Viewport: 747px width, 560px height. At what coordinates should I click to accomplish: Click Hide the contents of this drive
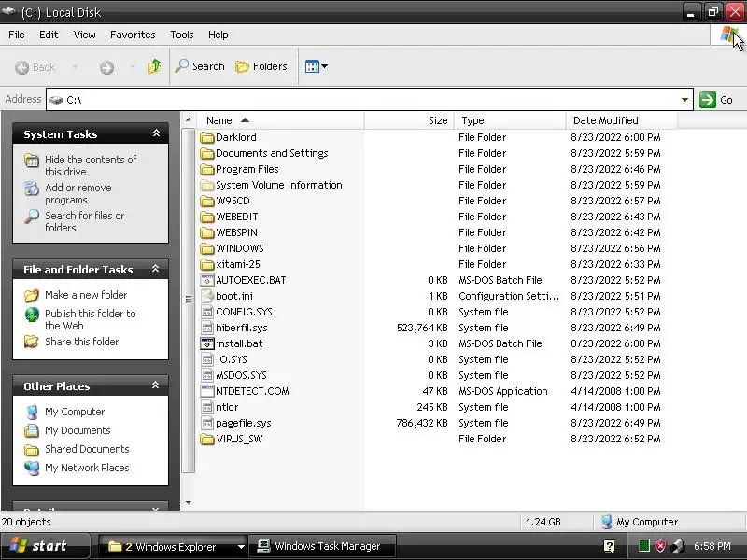point(91,165)
